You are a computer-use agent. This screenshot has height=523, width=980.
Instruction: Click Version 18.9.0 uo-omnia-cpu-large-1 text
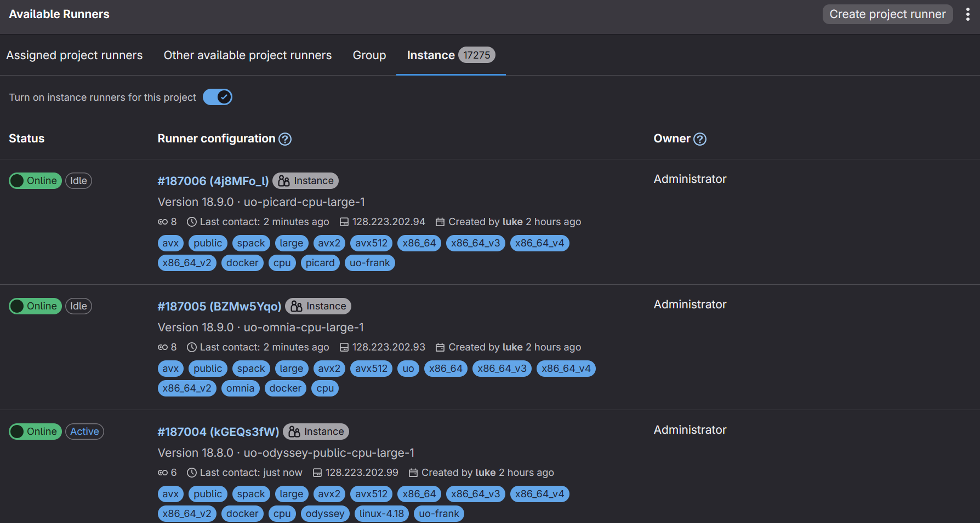click(261, 327)
